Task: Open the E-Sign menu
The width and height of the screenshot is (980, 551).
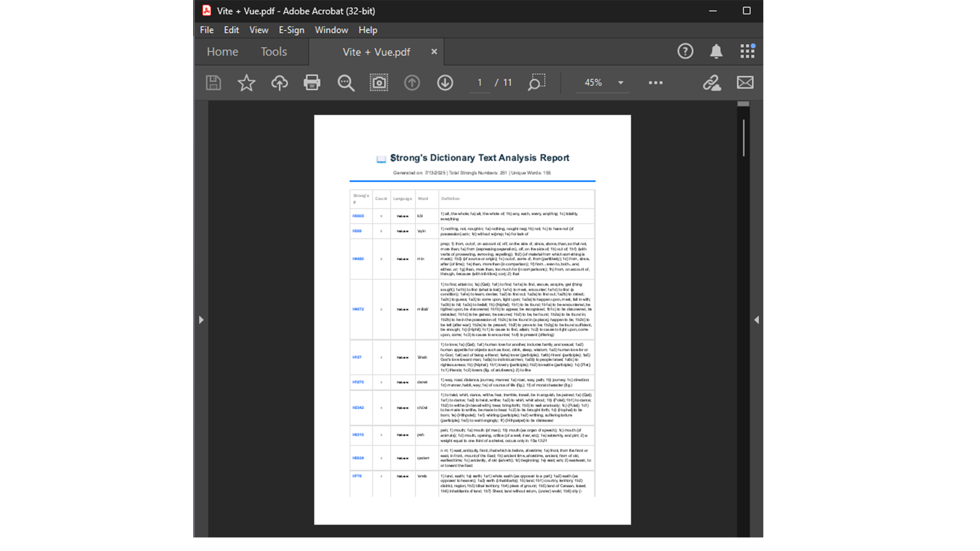Action: [291, 30]
